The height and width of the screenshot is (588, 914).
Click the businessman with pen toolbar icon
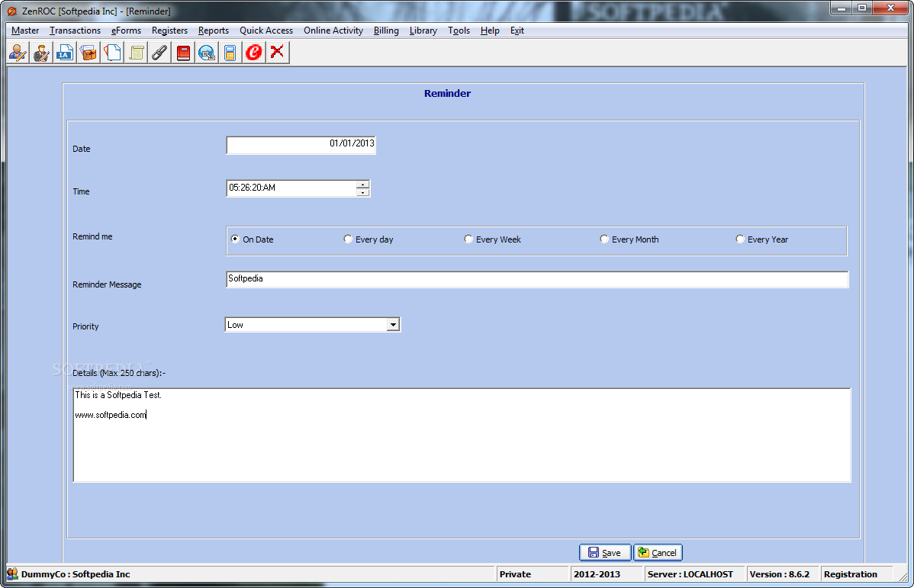coord(41,53)
